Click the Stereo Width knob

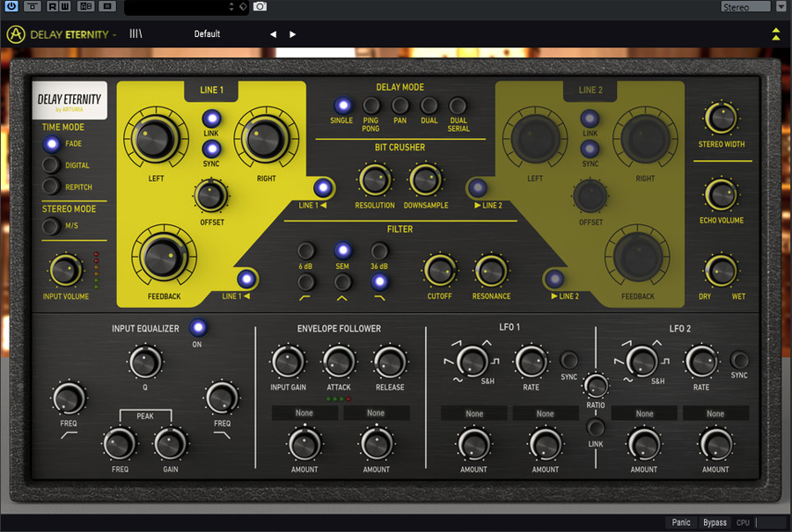[722, 118]
